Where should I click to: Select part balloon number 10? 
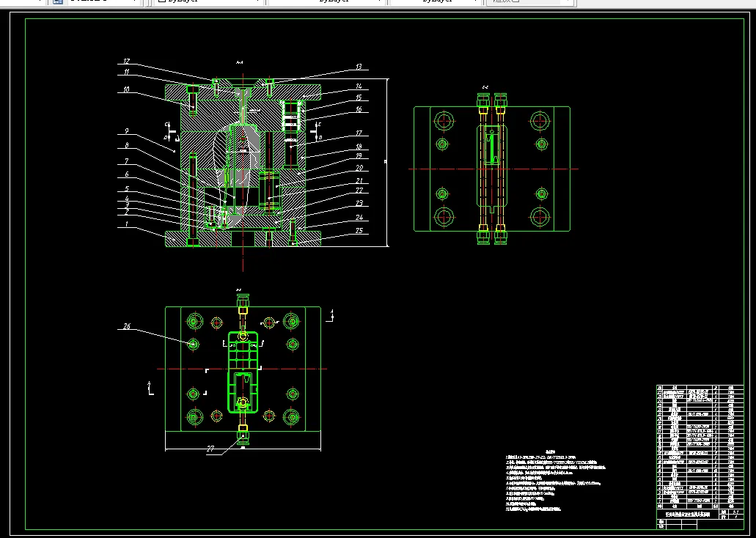click(x=126, y=89)
